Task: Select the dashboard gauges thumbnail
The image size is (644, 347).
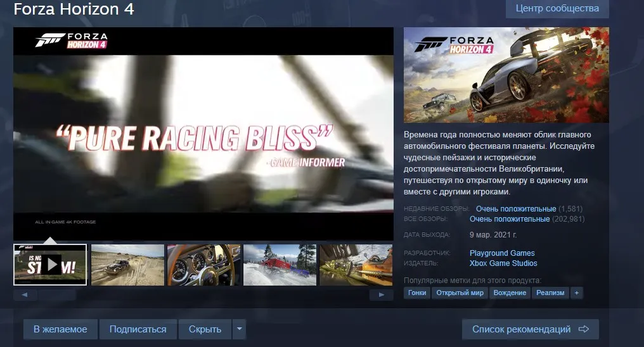Action: pyautogui.click(x=203, y=265)
